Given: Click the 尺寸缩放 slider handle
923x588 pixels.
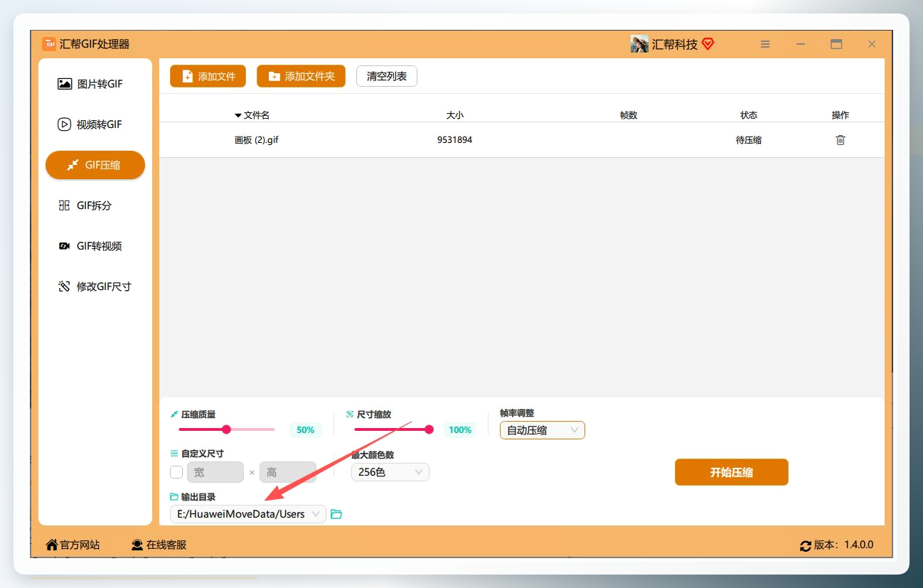Looking at the screenshot, I should (x=429, y=429).
